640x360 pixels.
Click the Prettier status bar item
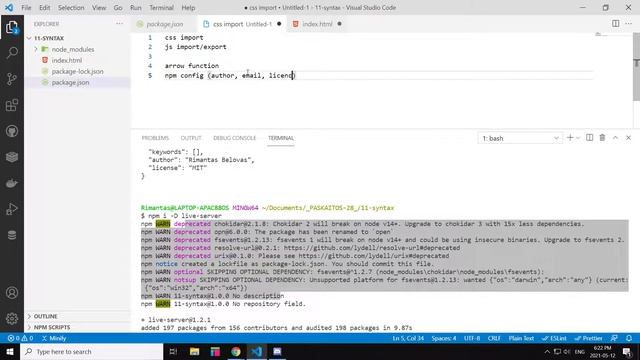click(588, 338)
